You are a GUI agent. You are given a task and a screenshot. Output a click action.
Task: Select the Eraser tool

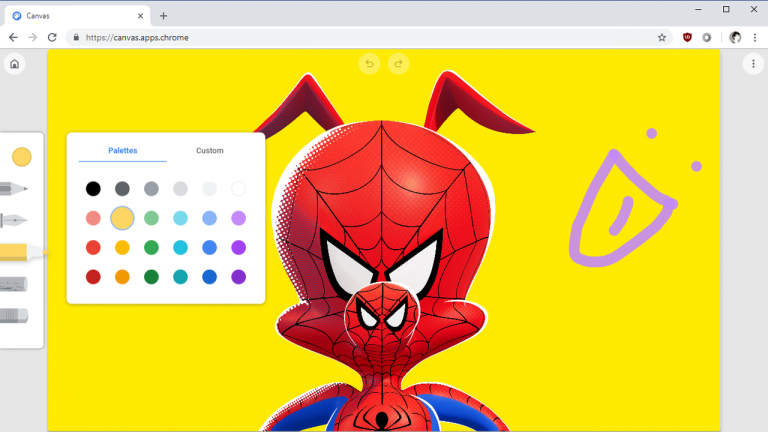tap(14, 316)
